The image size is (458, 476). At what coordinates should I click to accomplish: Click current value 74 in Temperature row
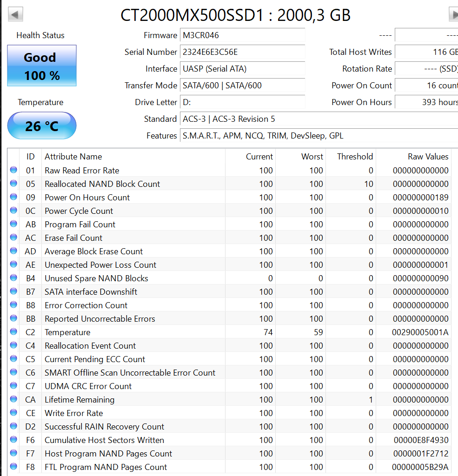(268, 332)
